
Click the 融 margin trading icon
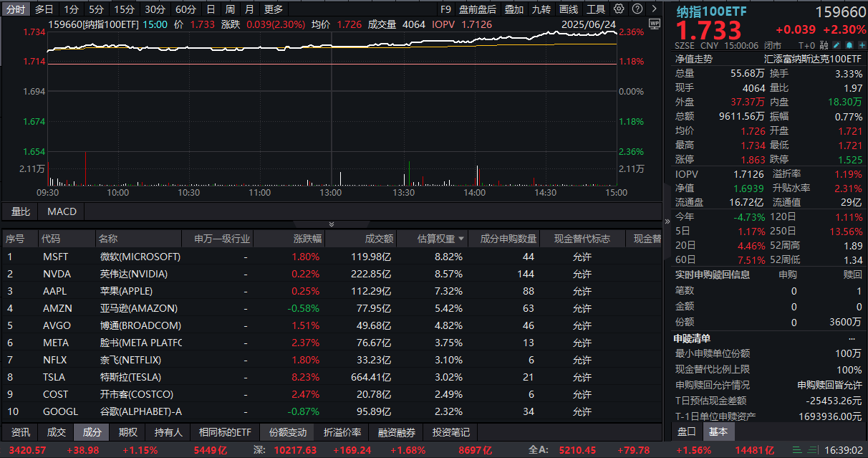click(822, 44)
